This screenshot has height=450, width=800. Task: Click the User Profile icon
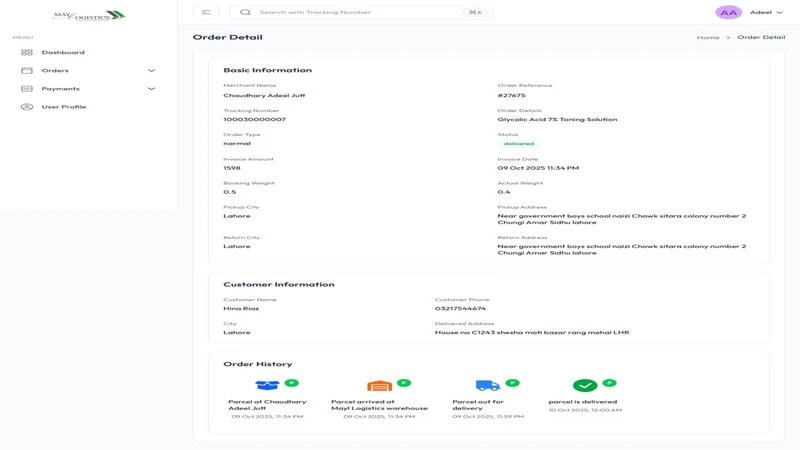[27, 107]
